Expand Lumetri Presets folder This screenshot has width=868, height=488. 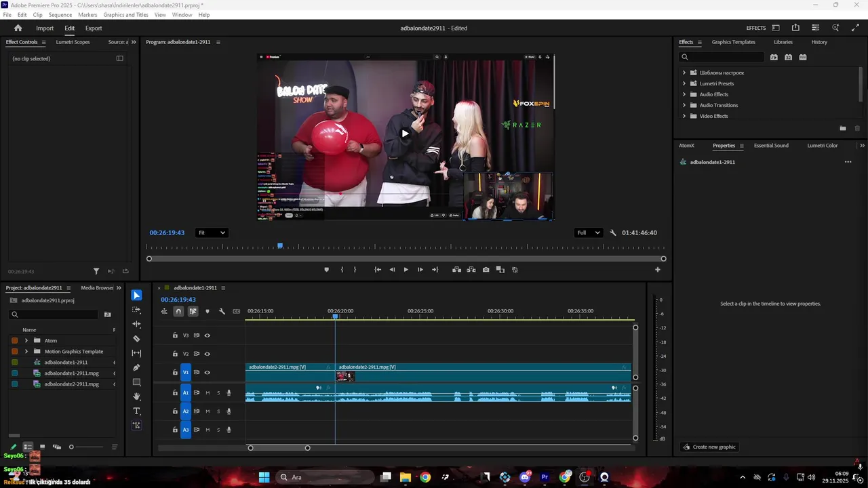684,83
